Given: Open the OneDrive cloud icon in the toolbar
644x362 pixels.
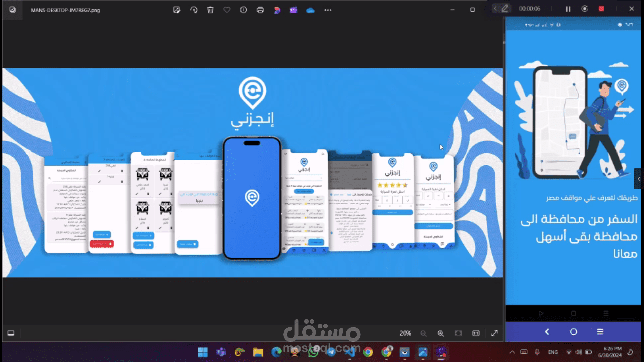Looking at the screenshot, I should (x=310, y=10).
